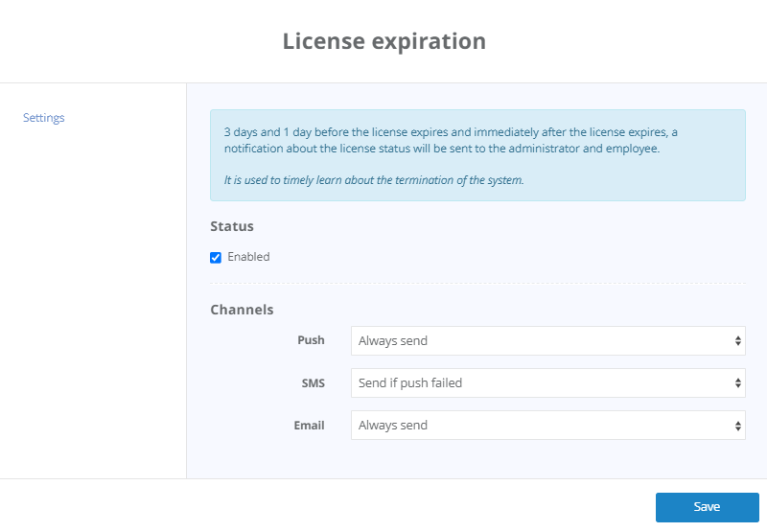Open the Email channel dropdown
767x532 pixels.
[547, 426]
